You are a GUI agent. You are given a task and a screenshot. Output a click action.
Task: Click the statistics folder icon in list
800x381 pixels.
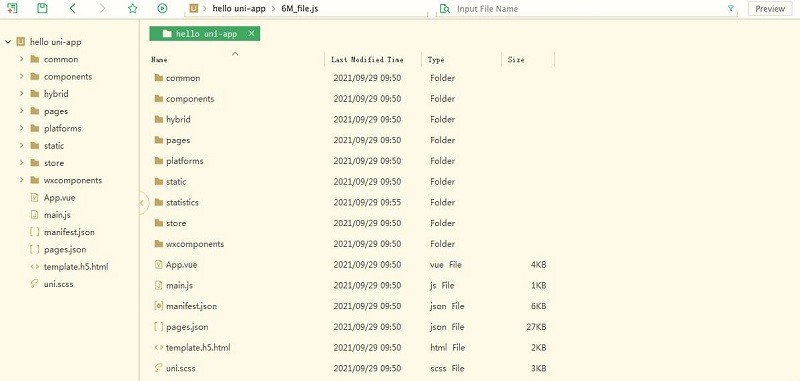pos(159,202)
